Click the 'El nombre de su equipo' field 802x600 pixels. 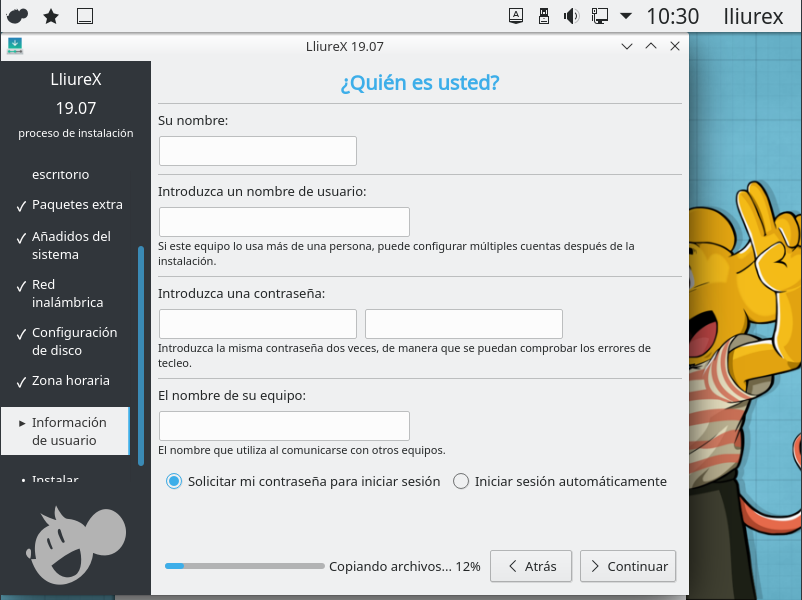click(x=284, y=425)
